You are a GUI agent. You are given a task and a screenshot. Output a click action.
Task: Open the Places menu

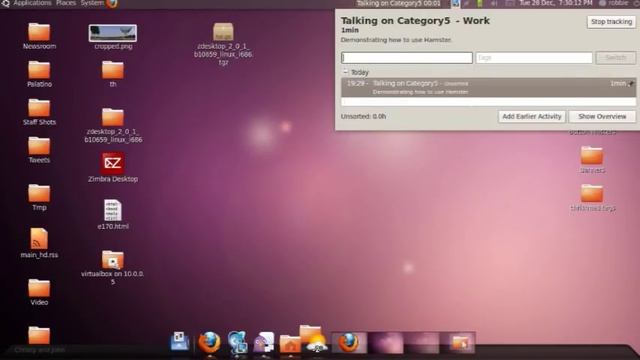point(66,3)
